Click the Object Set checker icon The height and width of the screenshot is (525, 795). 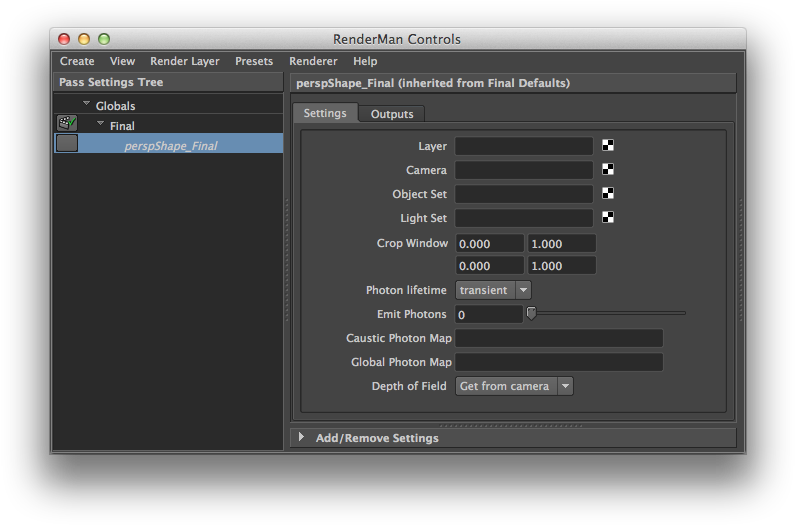click(608, 193)
